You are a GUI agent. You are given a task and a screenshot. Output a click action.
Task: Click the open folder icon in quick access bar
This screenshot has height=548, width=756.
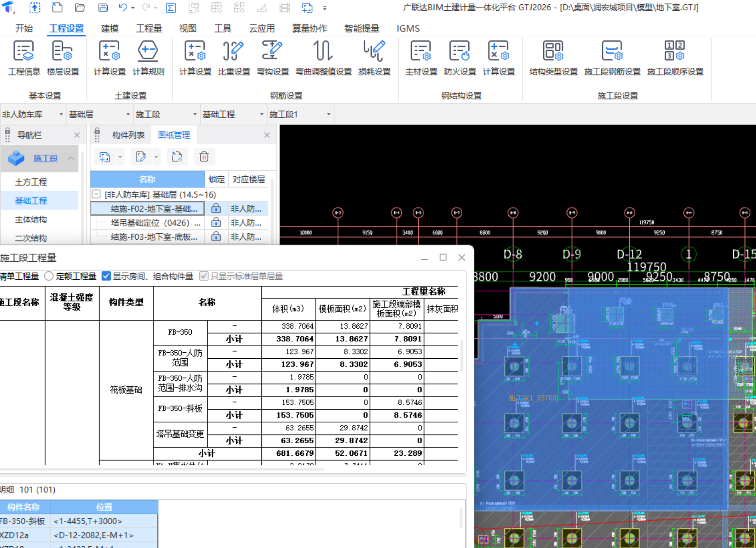click(80, 7)
